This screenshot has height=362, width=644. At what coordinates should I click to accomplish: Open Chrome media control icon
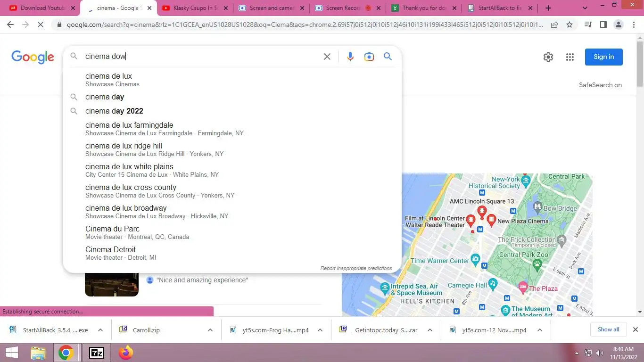click(x=588, y=25)
